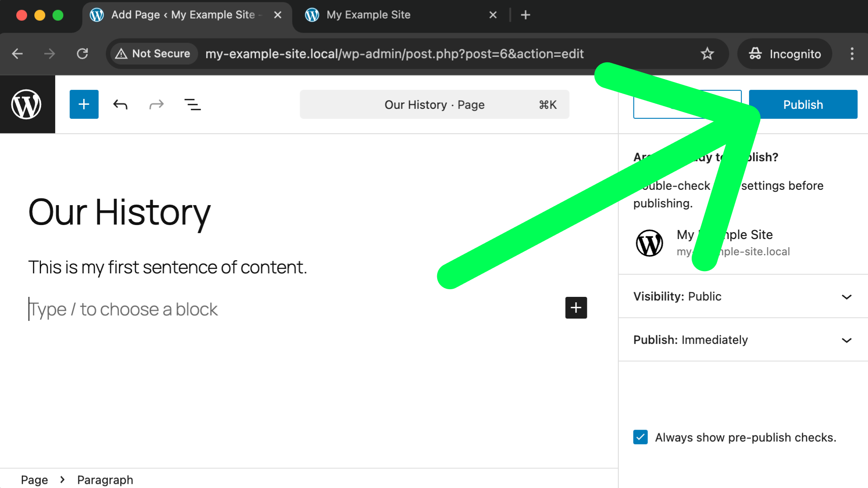Click the WordPress logo to exit editor
The image size is (868, 488).
tap(27, 104)
